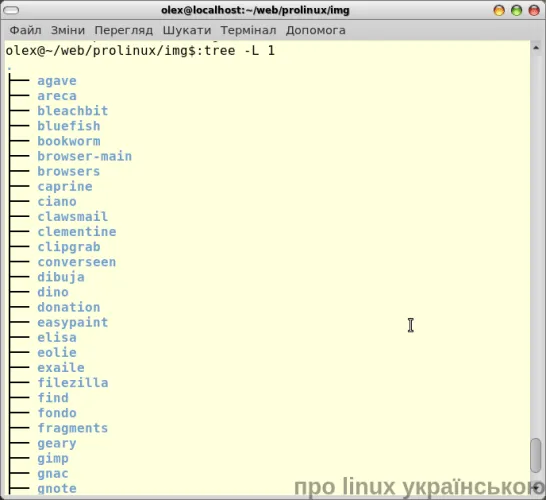Click the eolie directory entry
546x500 pixels.
[57, 353]
